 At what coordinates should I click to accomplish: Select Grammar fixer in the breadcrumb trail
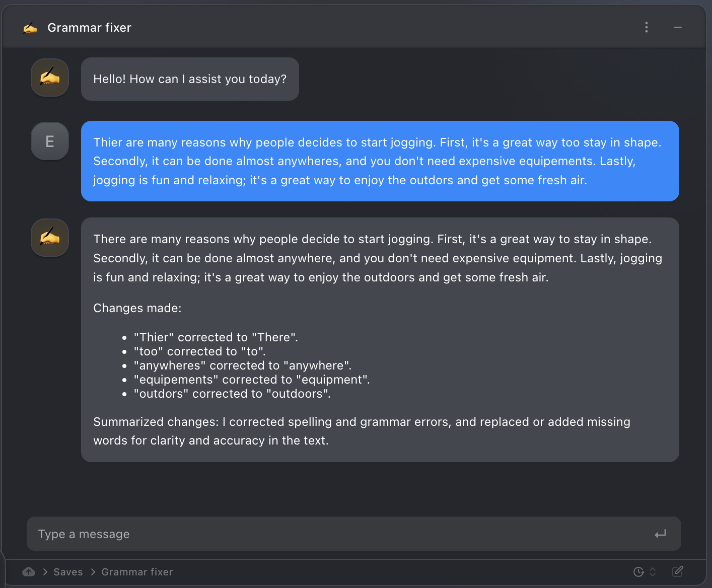[137, 572]
